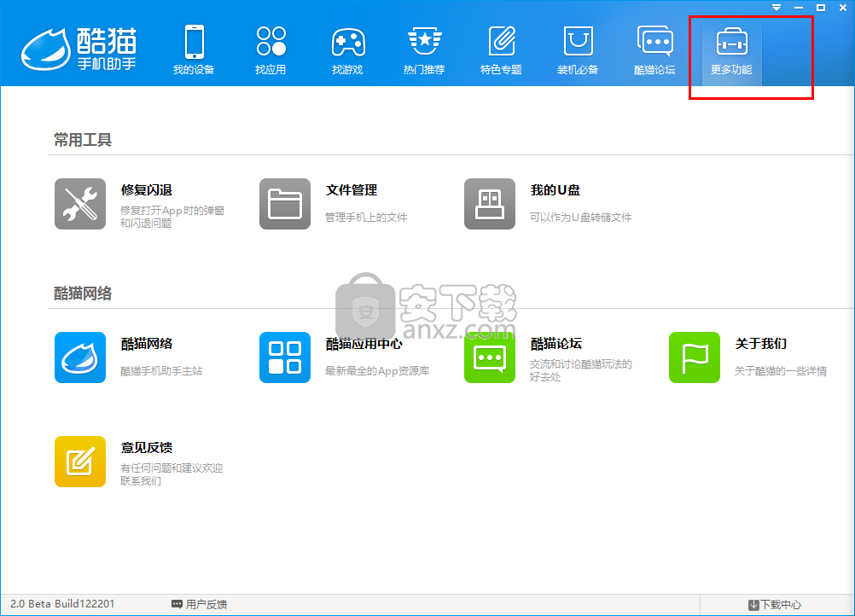This screenshot has width=855, height=616.
Task: Switch to the 我的设备 tab label
Action: coord(194,70)
